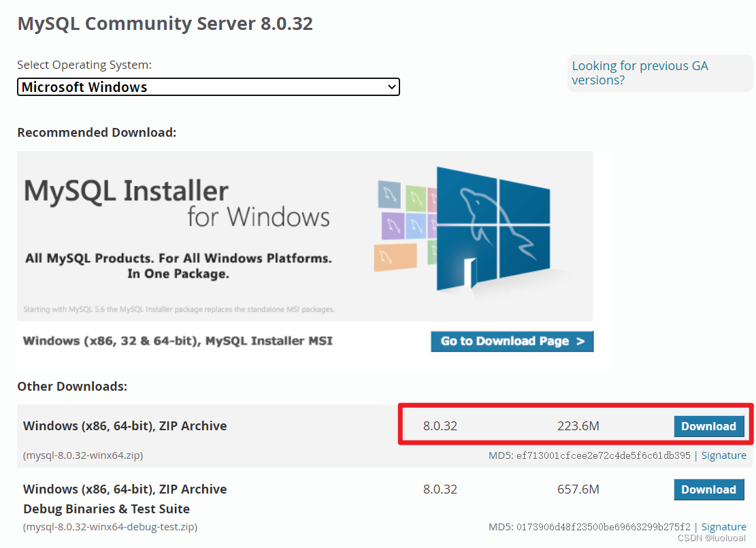Click the MD5 hash beginning ef713001
The image size is (756, 548).
[x=603, y=455]
